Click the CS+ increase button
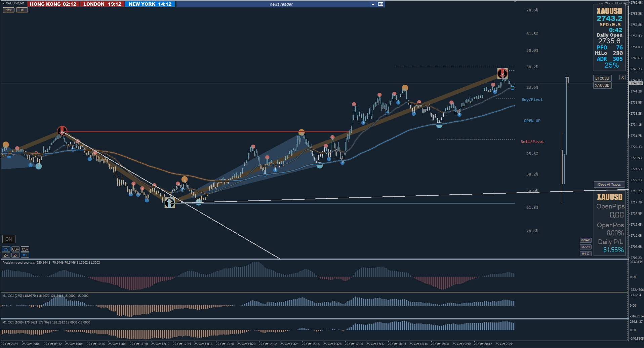The image size is (644, 348). (15, 249)
